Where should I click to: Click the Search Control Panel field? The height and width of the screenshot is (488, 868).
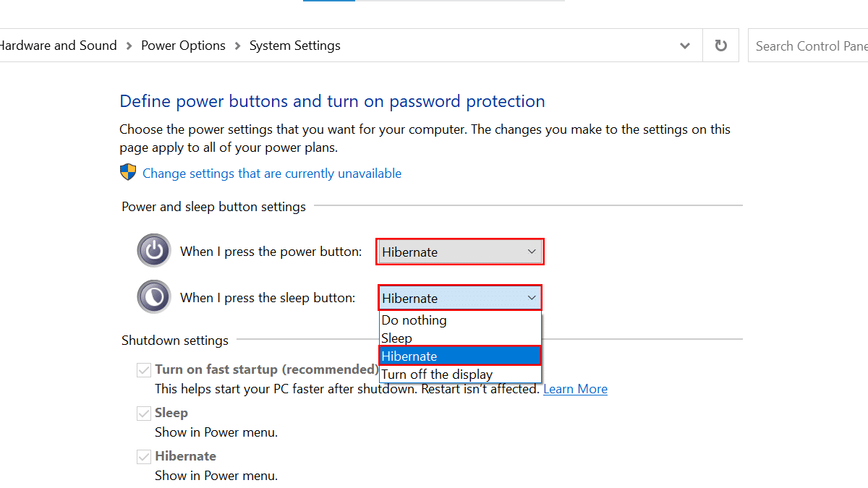tap(810, 46)
